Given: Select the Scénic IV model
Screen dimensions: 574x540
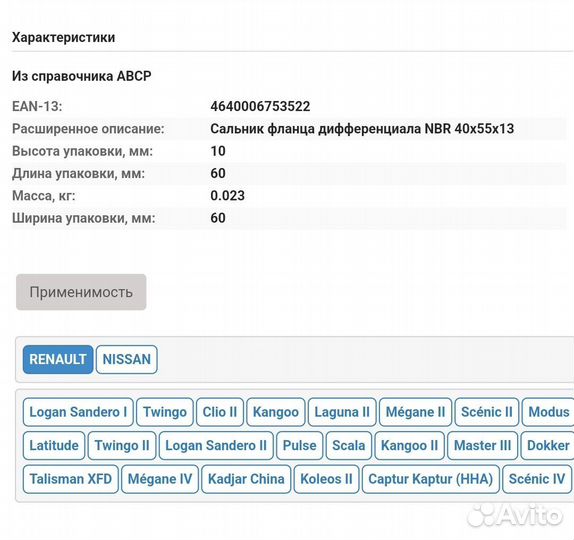Looking at the screenshot, I should coord(537,479).
